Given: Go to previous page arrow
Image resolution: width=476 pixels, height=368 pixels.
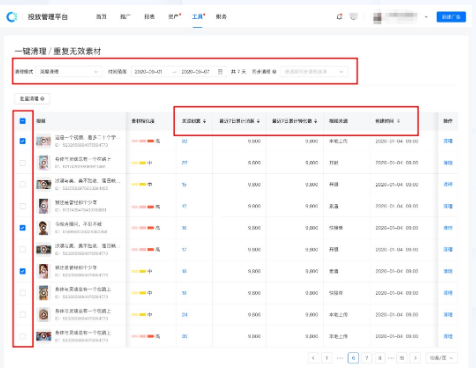Looking at the screenshot, I should [313, 358].
